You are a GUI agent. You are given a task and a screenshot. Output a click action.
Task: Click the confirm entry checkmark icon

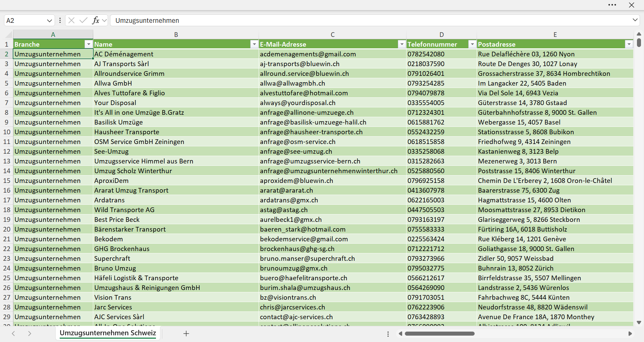point(84,20)
